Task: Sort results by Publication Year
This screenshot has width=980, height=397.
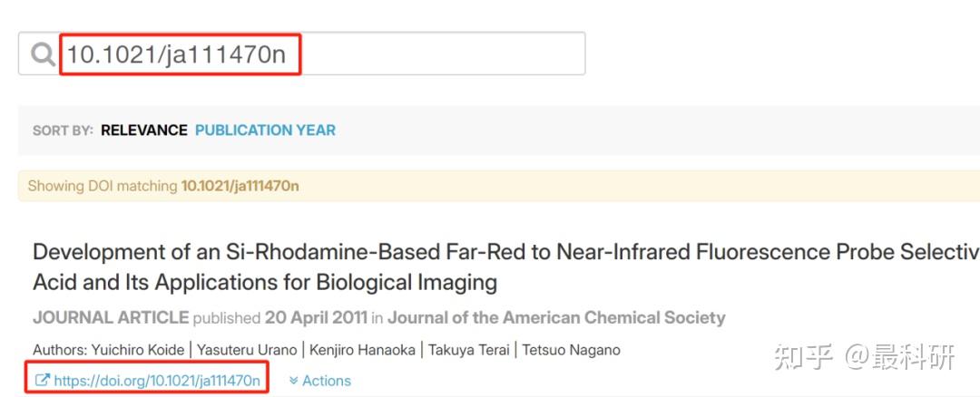Action: [x=265, y=131]
